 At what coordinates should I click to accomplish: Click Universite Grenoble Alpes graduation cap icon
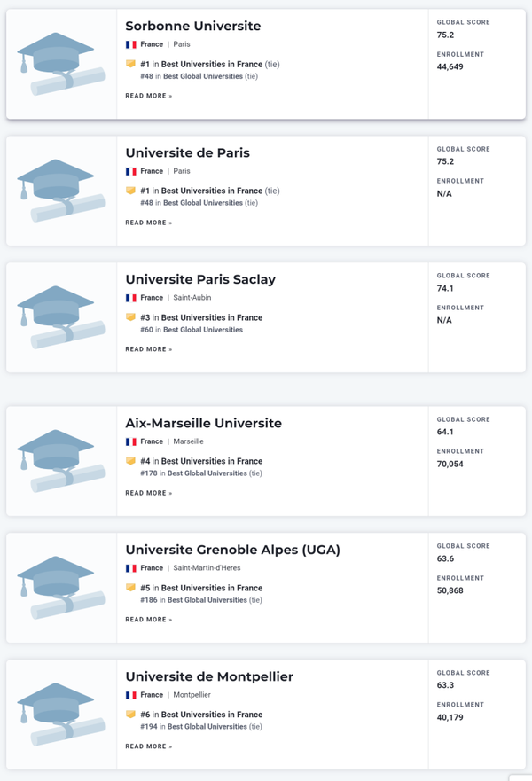coord(61,588)
